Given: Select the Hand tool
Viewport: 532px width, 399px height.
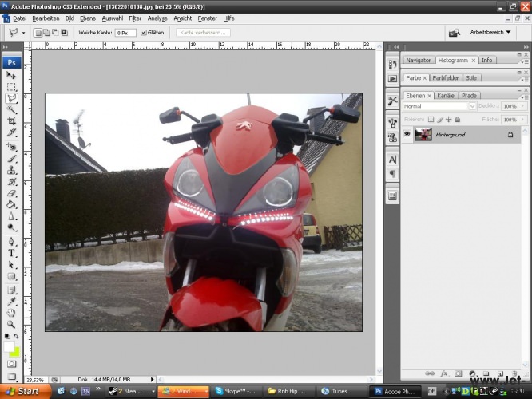Looking at the screenshot, I should pos(11,313).
